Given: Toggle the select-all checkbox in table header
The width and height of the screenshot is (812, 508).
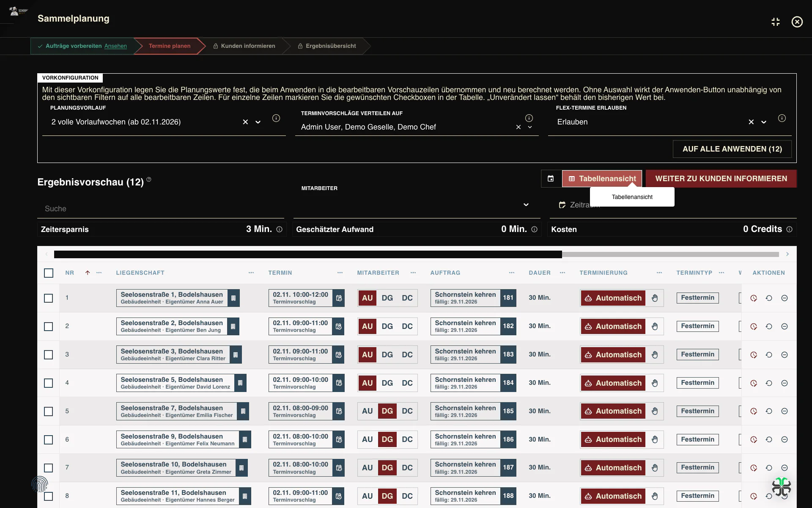Looking at the screenshot, I should click(x=49, y=273).
